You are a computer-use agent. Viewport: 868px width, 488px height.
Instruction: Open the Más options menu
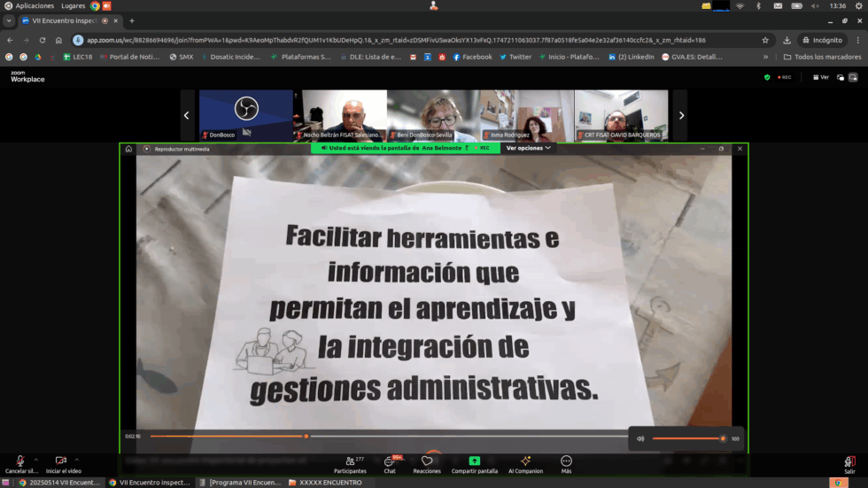[x=566, y=462]
